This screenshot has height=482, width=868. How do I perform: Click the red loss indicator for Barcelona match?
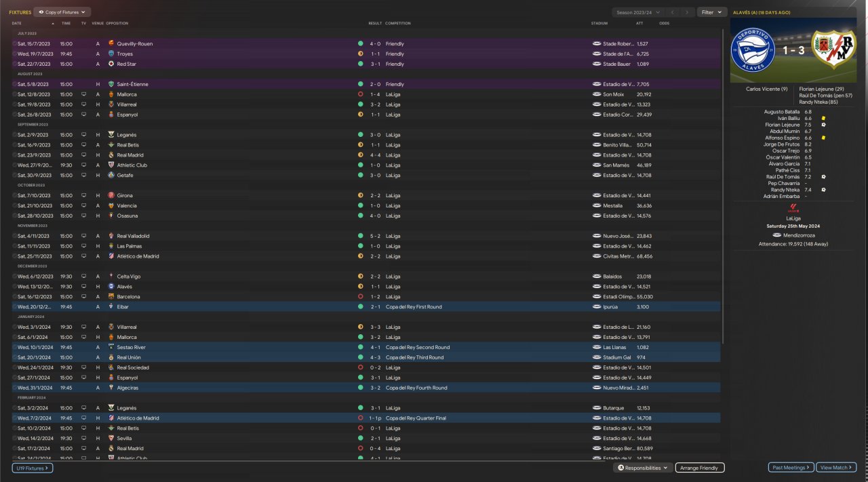361,297
